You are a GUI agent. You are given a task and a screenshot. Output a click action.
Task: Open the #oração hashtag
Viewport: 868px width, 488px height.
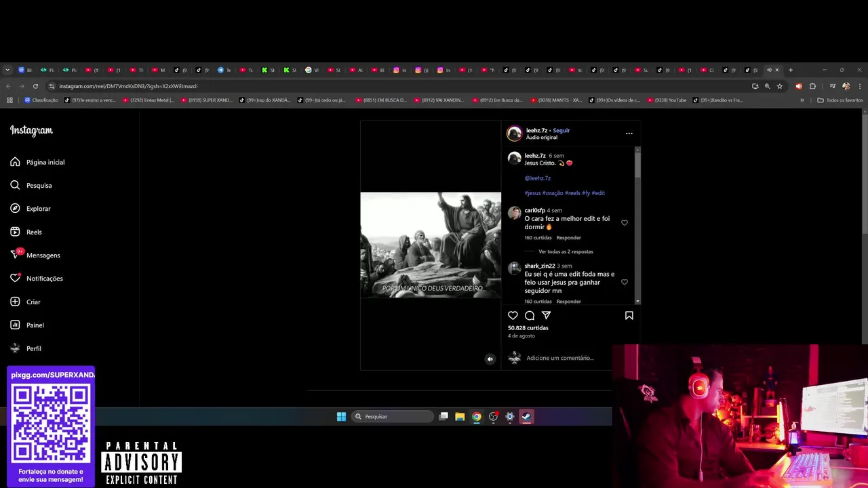point(553,193)
